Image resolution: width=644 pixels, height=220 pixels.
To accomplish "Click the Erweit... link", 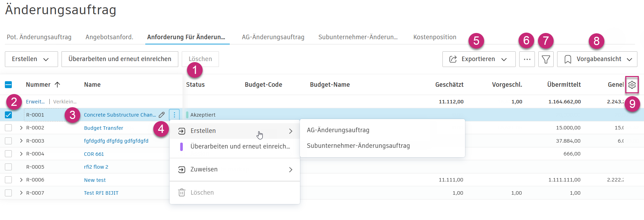I will pos(35,102).
